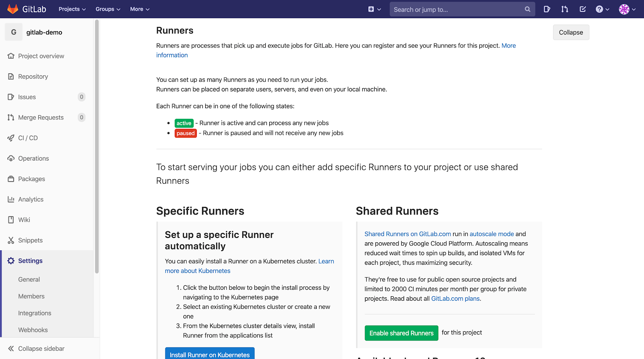This screenshot has width=644, height=359.
Task: Open Shared Runners on GitLab.com link
Action: (x=408, y=234)
